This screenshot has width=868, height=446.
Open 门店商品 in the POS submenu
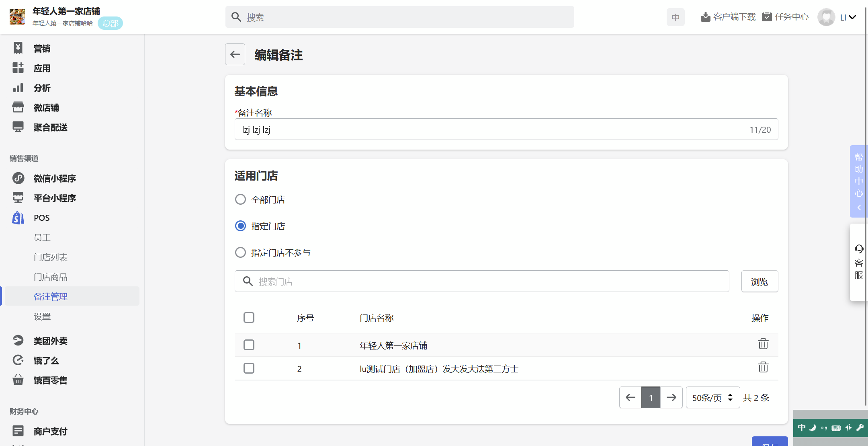tap(51, 277)
